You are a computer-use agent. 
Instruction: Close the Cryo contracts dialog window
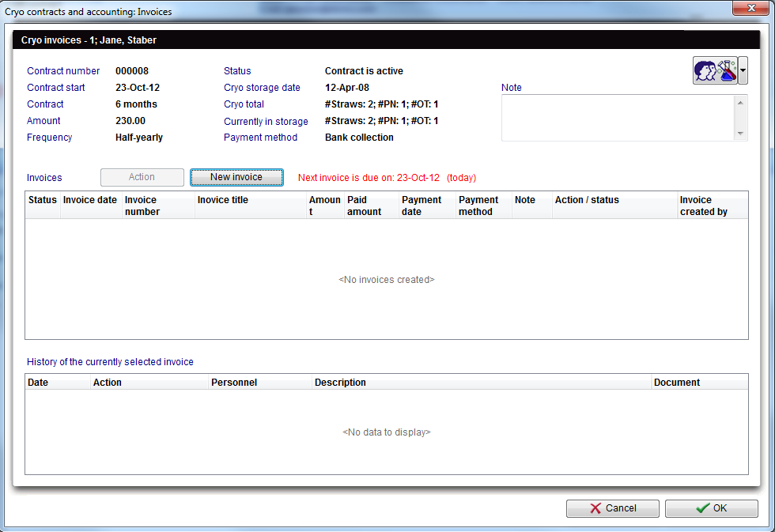click(x=750, y=8)
